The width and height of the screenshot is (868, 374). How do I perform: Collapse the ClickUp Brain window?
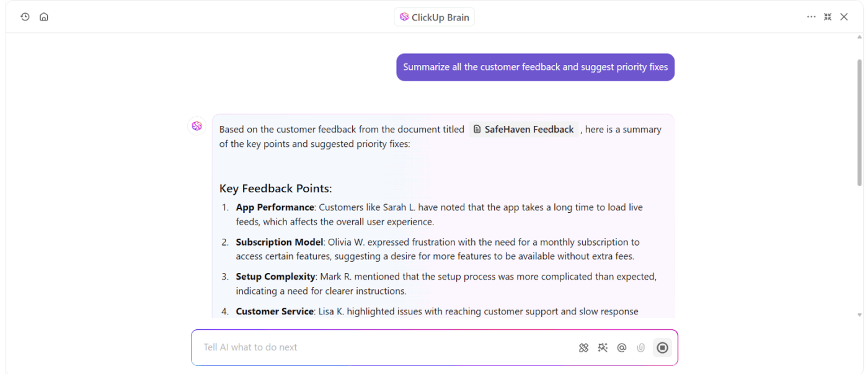[x=828, y=17]
